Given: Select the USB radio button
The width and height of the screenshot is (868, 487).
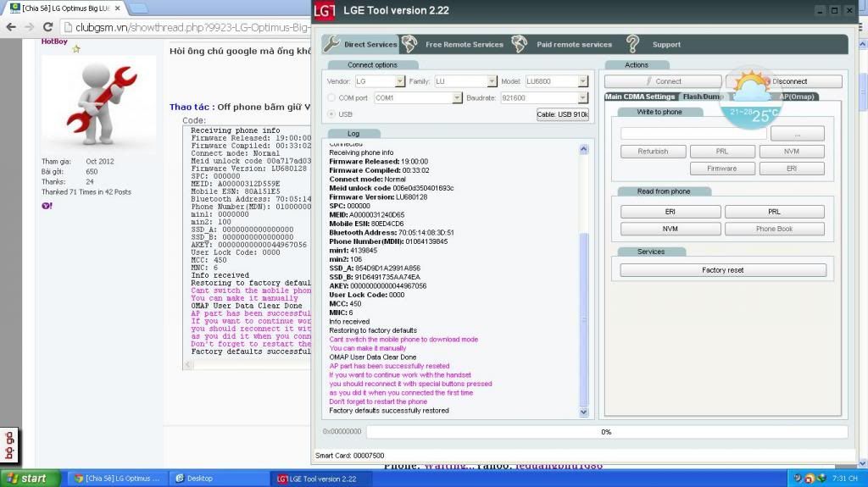Looking at the screenshot, I should (x=331, y=114).
